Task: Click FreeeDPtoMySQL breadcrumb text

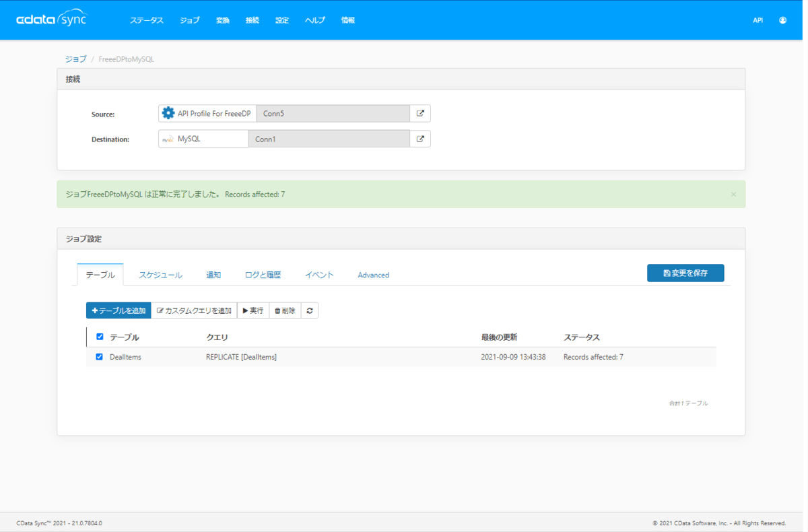Action: pyautogui.click(x=127, y=59)
